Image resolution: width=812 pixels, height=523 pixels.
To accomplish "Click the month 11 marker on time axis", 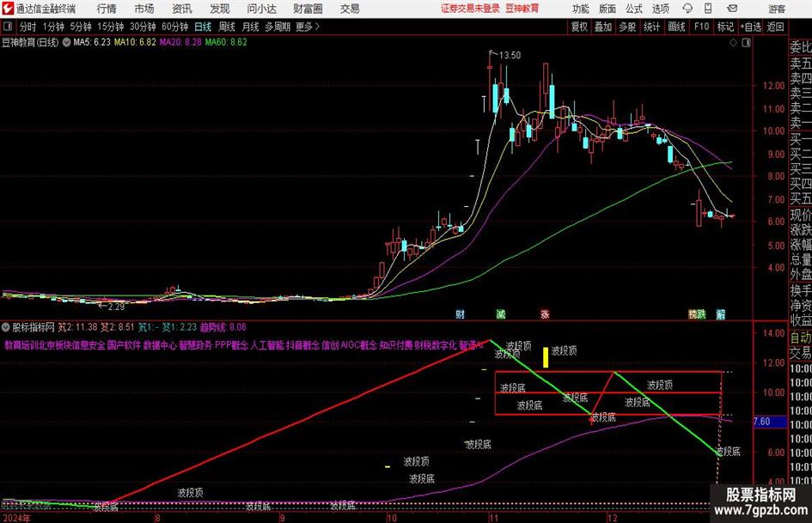I will pyautogui.click(x=493, y=518).
